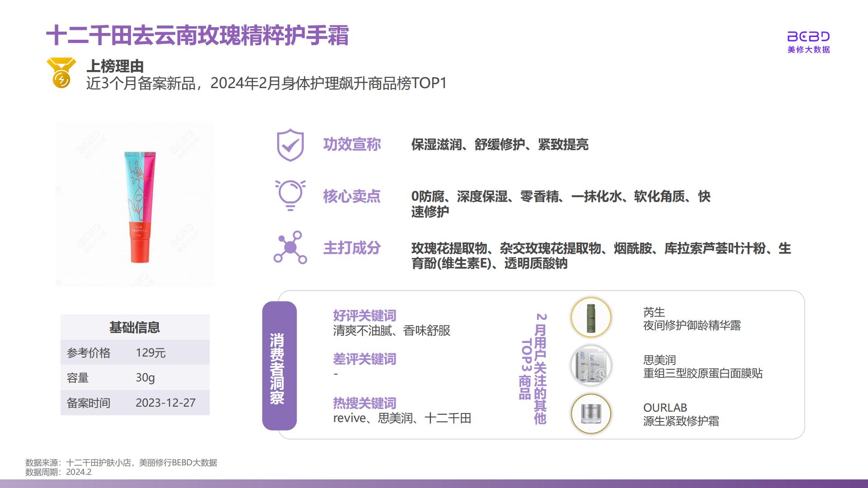The width and height of the screenshot is (868, 488).
Task: Click the 好评关键词 heading
Action: (364, 315)
